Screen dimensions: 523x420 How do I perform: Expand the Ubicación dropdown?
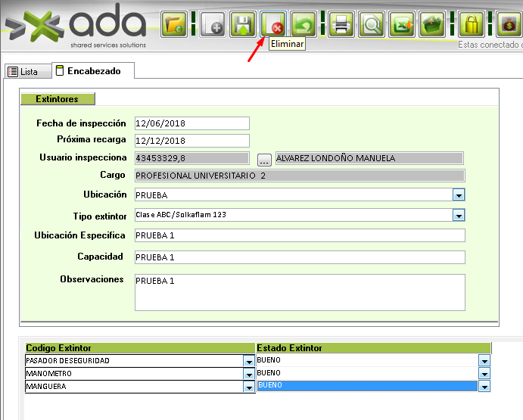[x=458, y=195]
